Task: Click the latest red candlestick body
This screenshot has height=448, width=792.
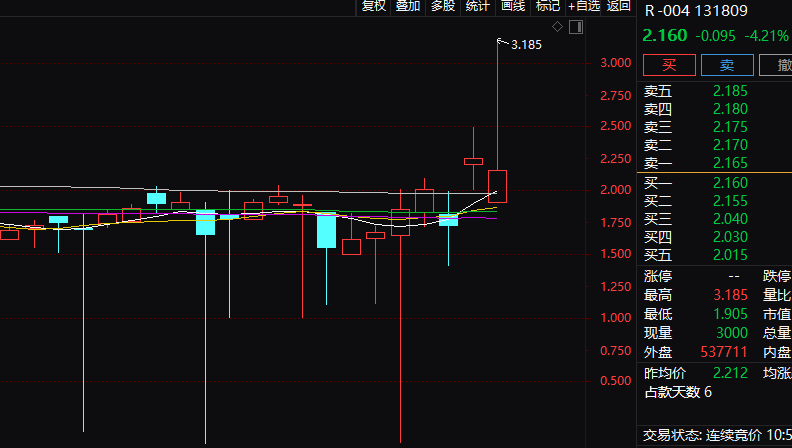Action: 497,186
